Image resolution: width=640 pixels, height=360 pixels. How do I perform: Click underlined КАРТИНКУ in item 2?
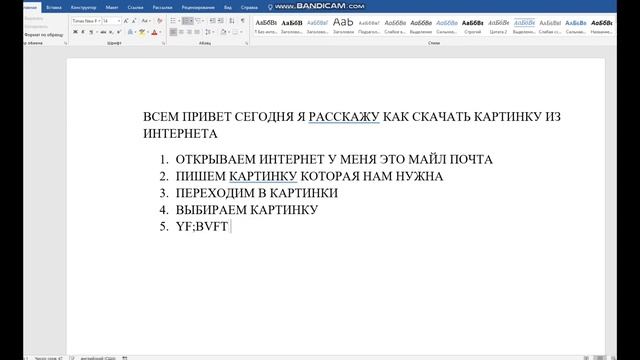[263, 176]
